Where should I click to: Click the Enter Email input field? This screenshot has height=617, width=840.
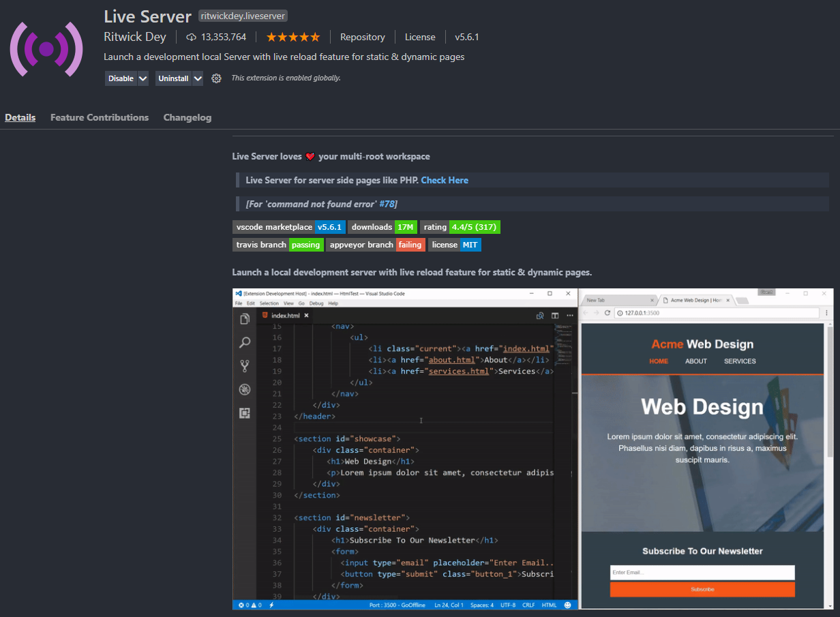pos(702,572)
